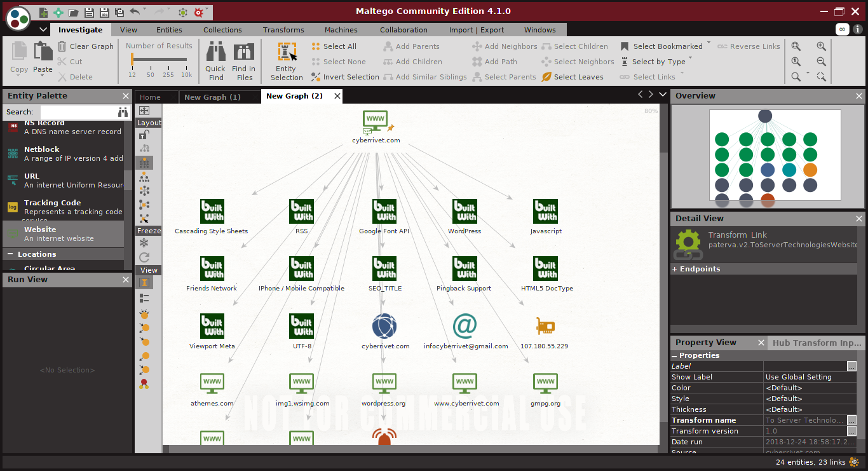Click the Zoom In magnifier icon
This screenshot has height=471, width=868.
(822, 46)
